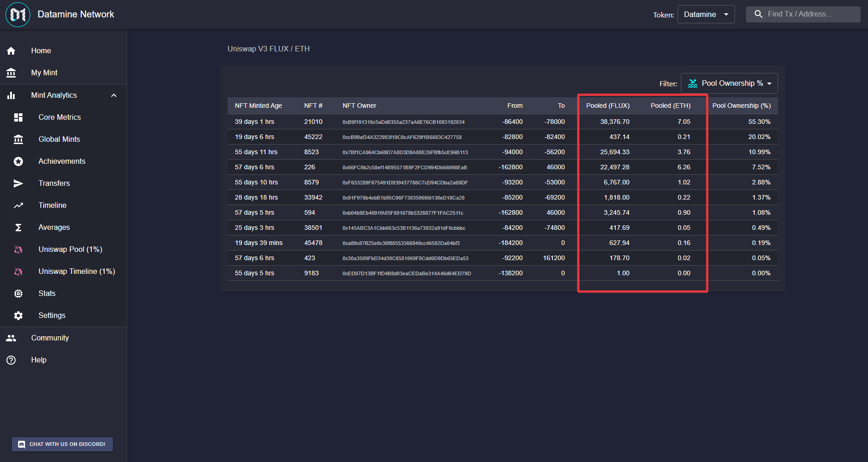868x462 pixels.
Task: Click the NFT Minted Age column header
Action: pos(258,106)
